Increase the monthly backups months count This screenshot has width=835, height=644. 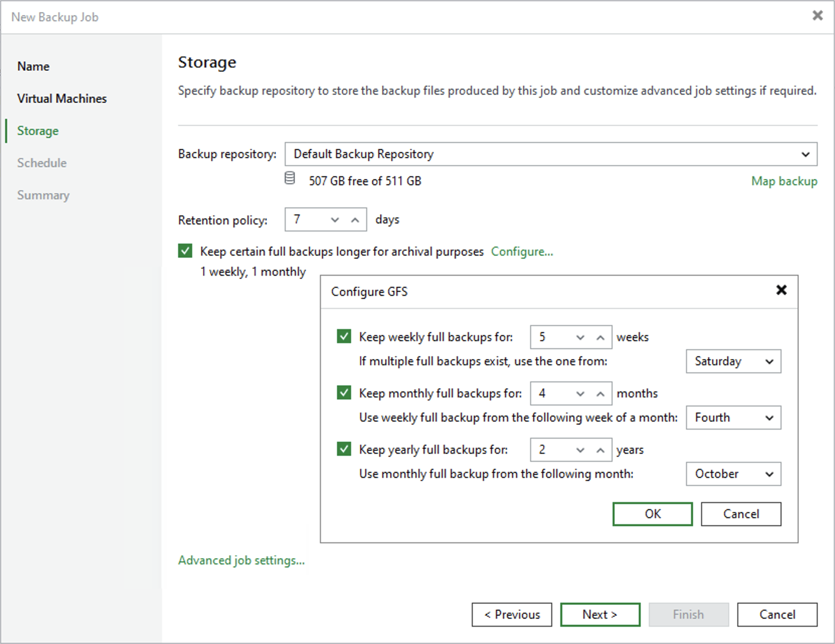[600, 394]
